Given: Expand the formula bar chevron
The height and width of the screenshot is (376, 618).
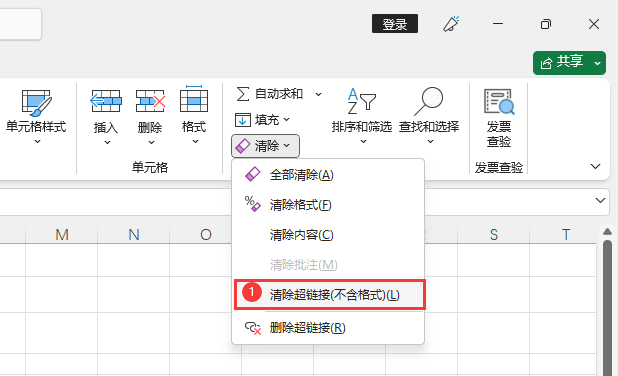Looking at the screenshot, I should click(x=600, y=200).
